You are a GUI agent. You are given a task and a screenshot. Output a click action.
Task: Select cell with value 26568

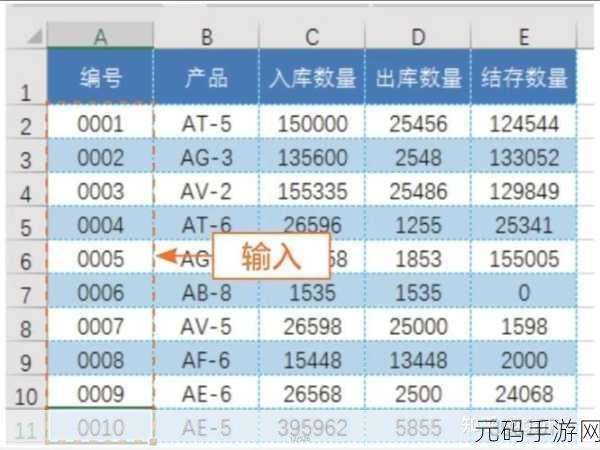pyautogui.click(x=312, y=392)
